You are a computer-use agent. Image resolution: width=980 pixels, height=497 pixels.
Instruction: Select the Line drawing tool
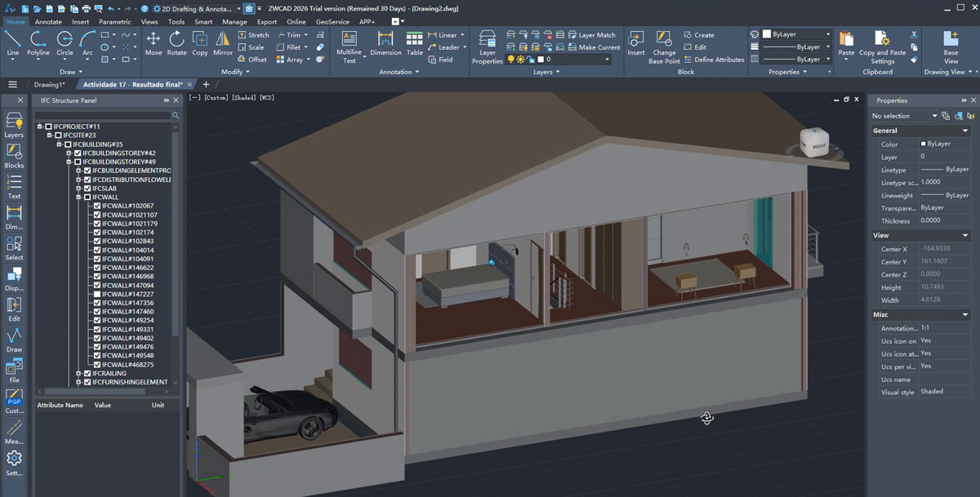pyautogui.click(x=13, y=42)
